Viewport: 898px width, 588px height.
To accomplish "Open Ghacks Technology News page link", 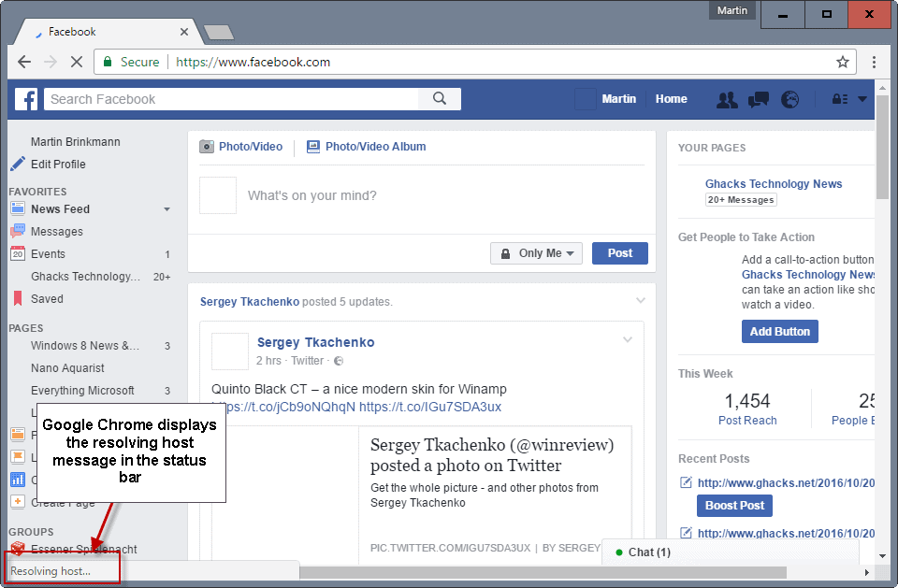I will pos(774,184).
